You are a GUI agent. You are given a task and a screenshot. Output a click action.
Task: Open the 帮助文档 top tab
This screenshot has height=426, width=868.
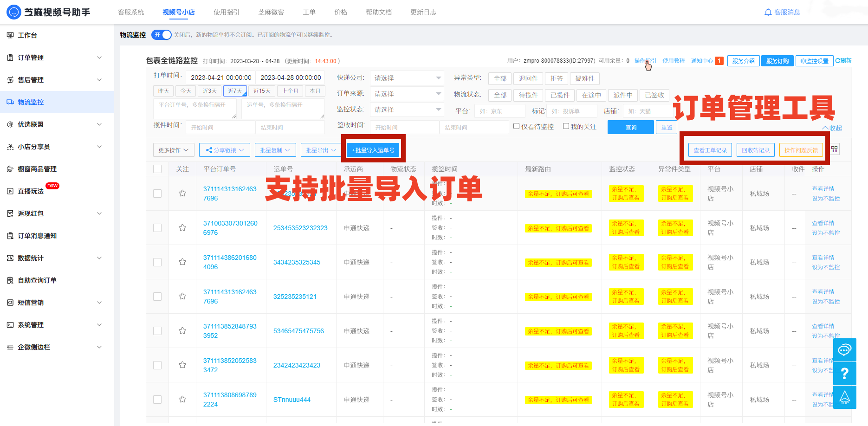[379, 12]
